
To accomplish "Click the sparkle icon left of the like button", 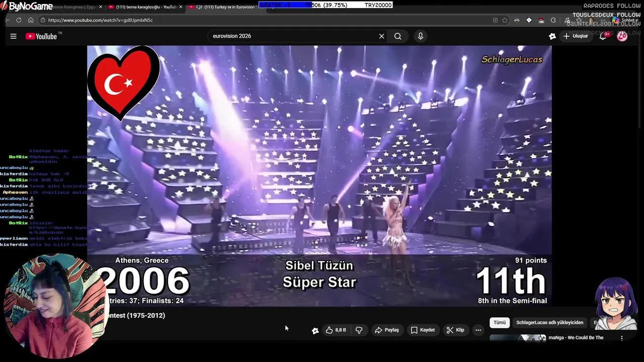I will 315,330.
